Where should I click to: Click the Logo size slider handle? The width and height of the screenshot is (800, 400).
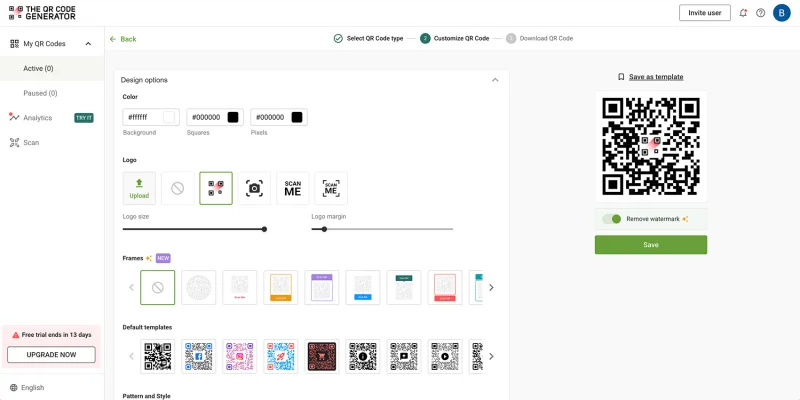(264, 229)
